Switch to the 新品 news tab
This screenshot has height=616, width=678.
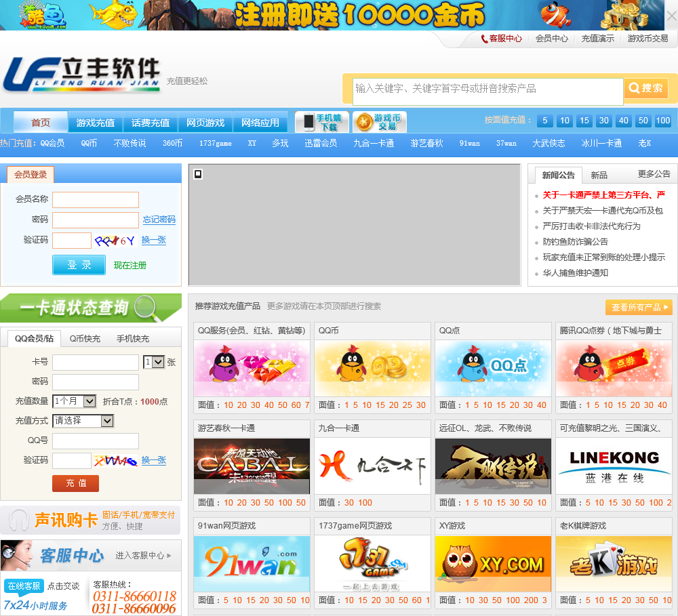[599, 175]
